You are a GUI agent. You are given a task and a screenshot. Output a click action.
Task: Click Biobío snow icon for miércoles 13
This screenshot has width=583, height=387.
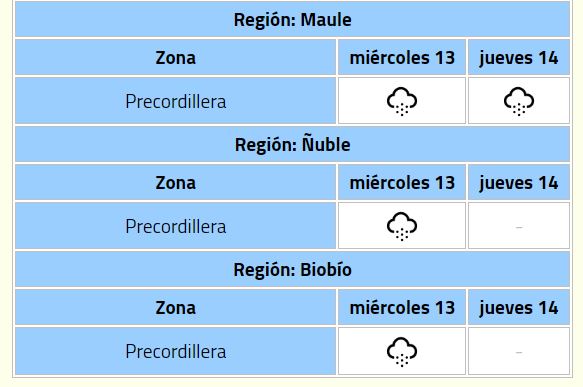(402, 351)
